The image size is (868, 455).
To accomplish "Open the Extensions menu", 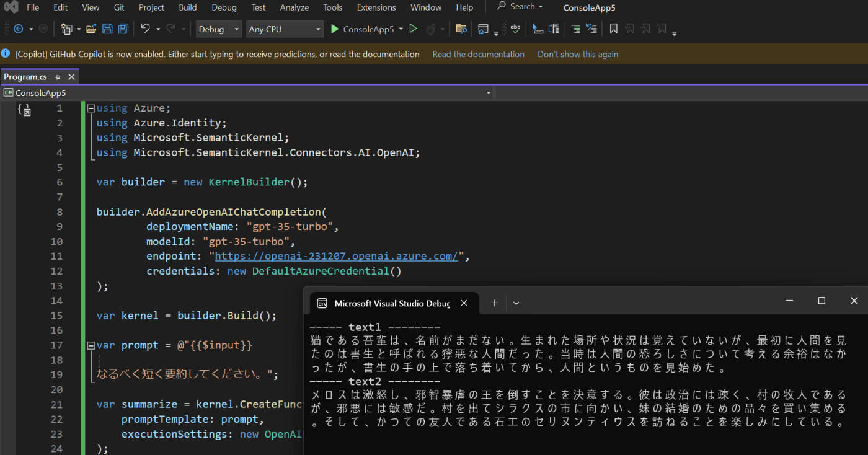I will click(376, 7).
